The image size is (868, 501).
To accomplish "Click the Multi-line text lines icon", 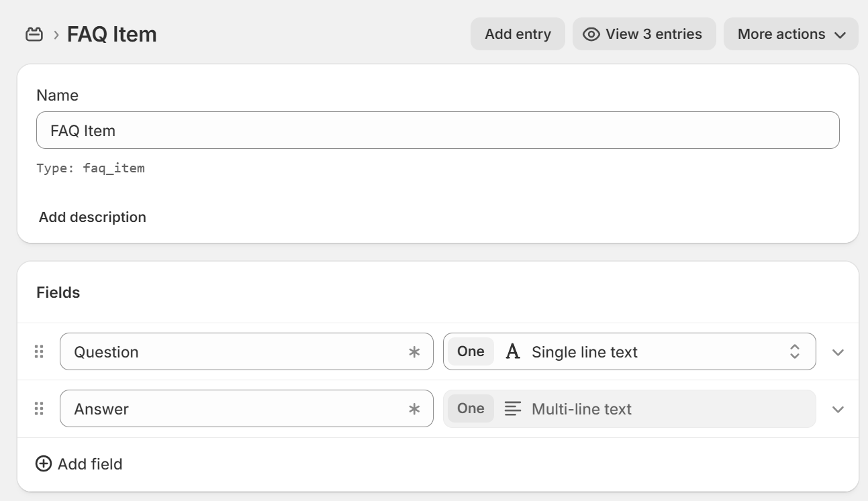I will [513, 408].
